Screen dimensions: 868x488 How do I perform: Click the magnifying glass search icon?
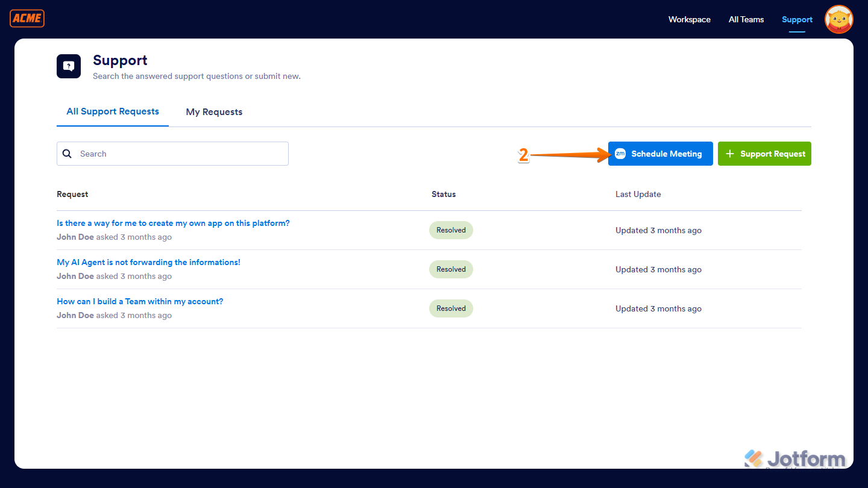point(67,154)
